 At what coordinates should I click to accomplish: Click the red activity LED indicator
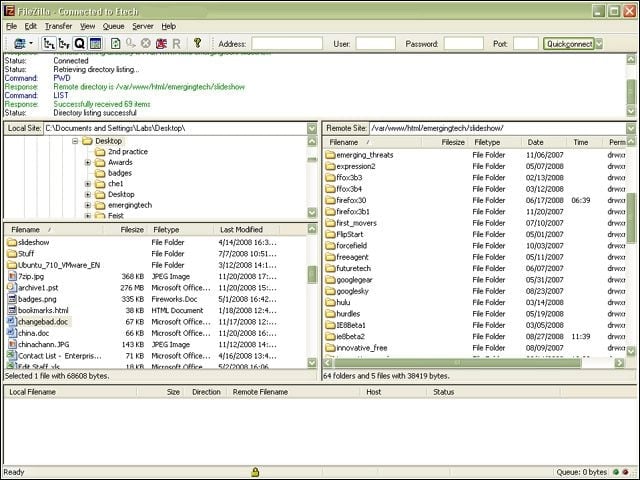tap(625, 472)
